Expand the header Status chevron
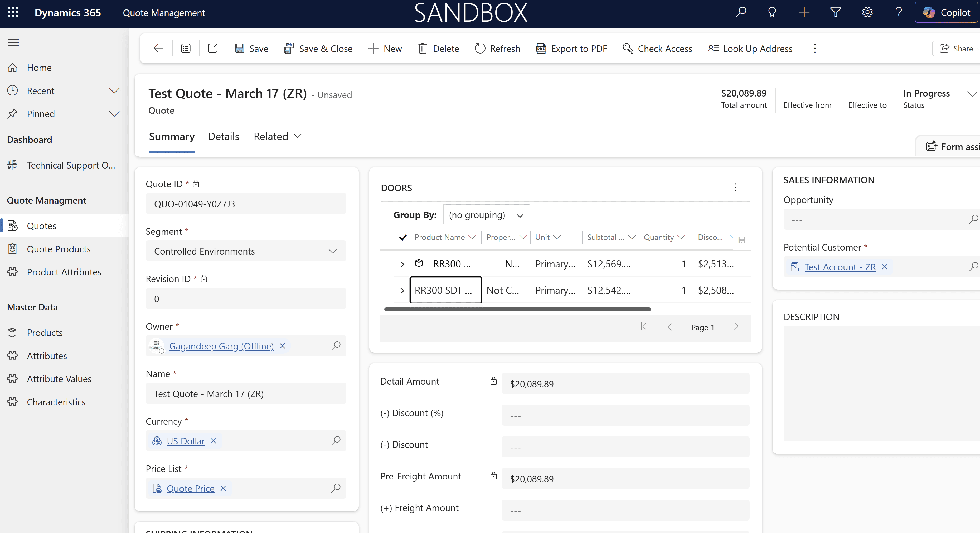980x533 pixels. [972, 94]
